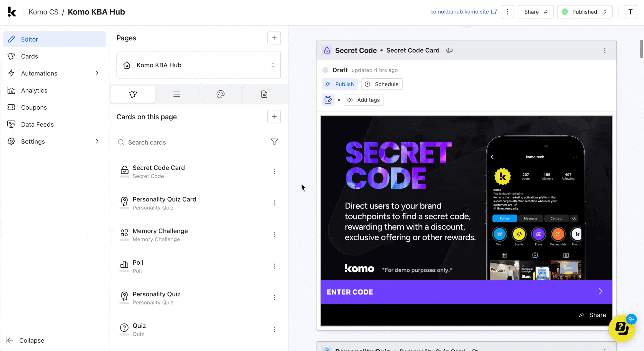This screenshot has height=351, width=644.
Task: Open the page settings document tab
Action: (264, 94)
